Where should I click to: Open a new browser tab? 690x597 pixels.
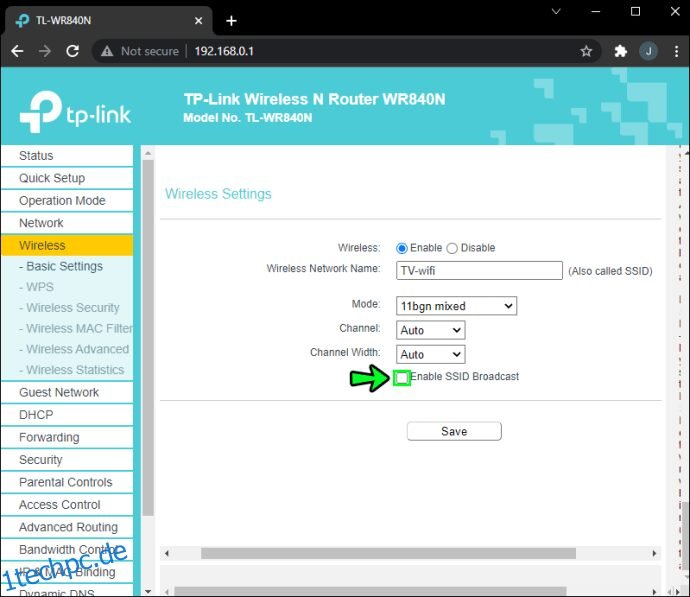point(231,21)
